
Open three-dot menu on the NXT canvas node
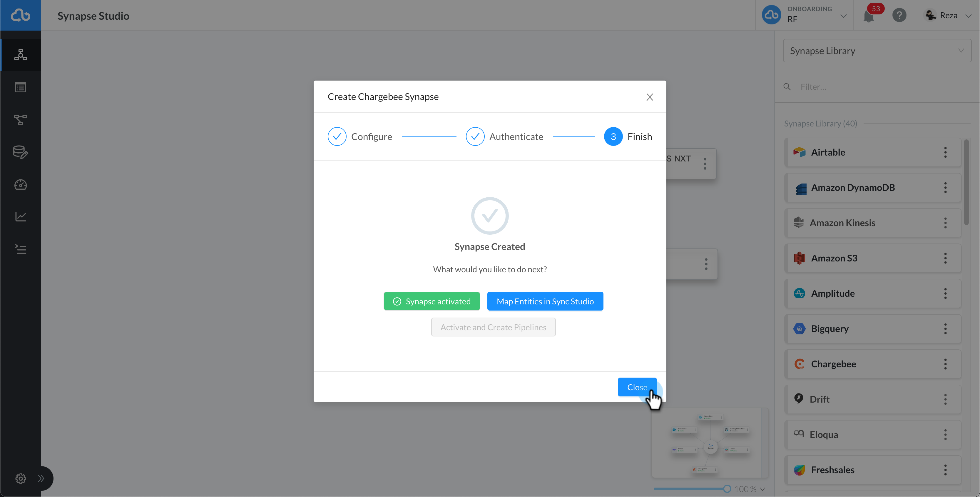(705, 164)
